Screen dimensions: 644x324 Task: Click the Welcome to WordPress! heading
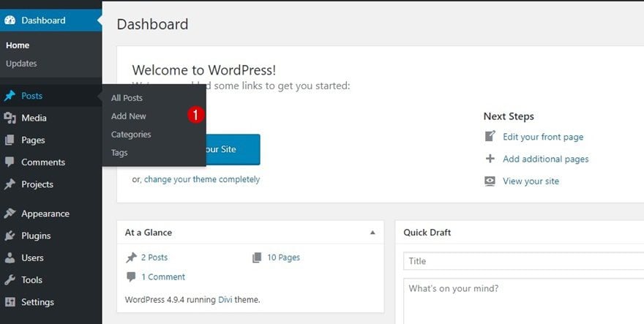[204, 70]
